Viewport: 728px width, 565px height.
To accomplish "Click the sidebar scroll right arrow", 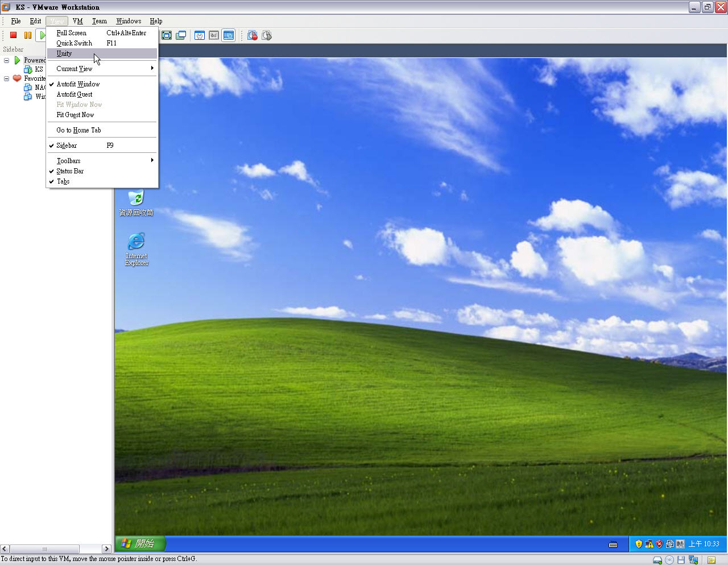I will pyautogui.click(x=106, y=549).
